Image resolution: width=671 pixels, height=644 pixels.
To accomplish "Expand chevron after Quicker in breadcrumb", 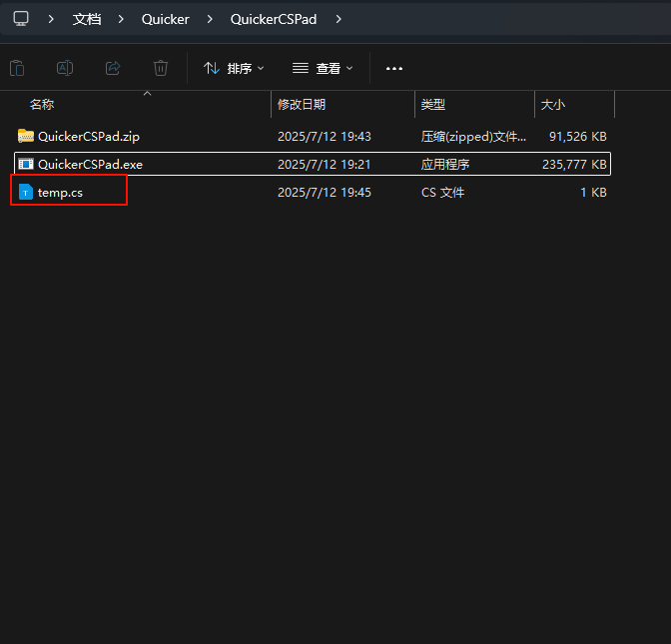I will (x=210, y=19).
